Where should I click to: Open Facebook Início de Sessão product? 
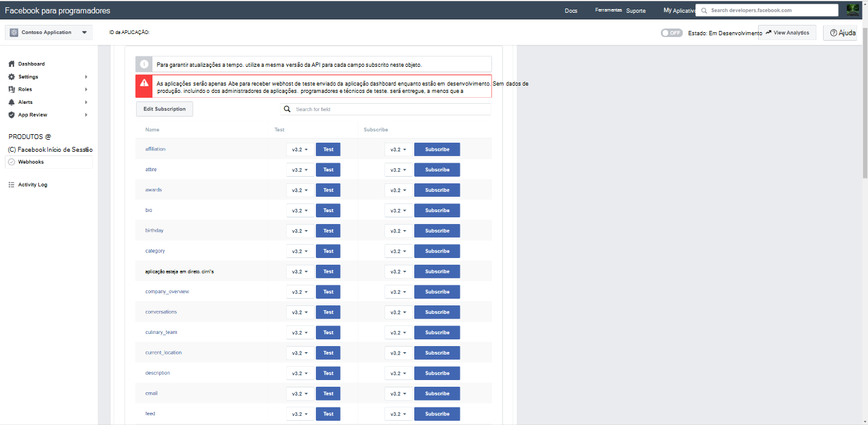pos(50,149)
